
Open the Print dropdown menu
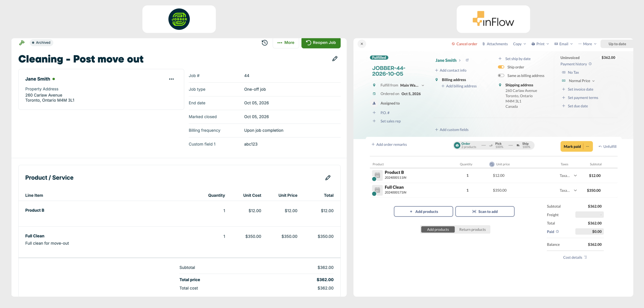pyautogui.click(x=540, y=44)
